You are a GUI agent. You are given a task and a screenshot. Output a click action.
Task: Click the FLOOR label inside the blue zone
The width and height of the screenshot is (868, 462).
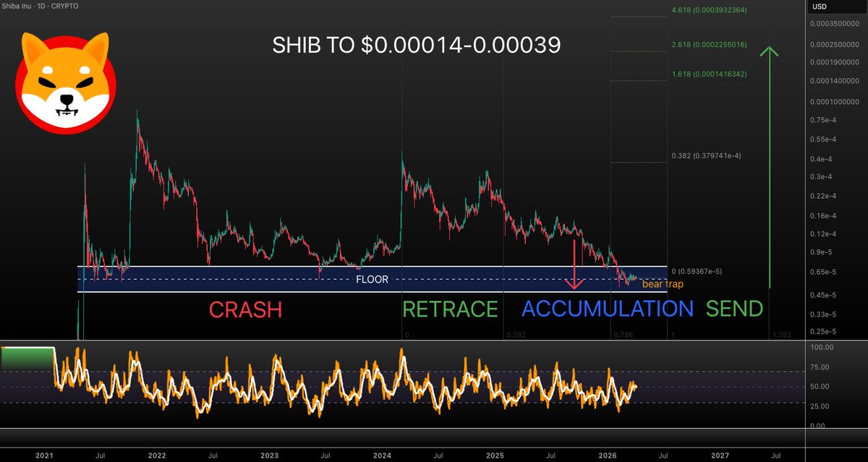pos(372,279)
